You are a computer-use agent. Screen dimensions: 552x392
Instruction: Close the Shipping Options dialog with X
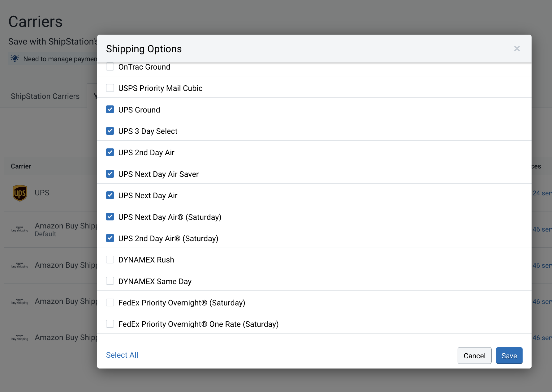click(517, 49)
